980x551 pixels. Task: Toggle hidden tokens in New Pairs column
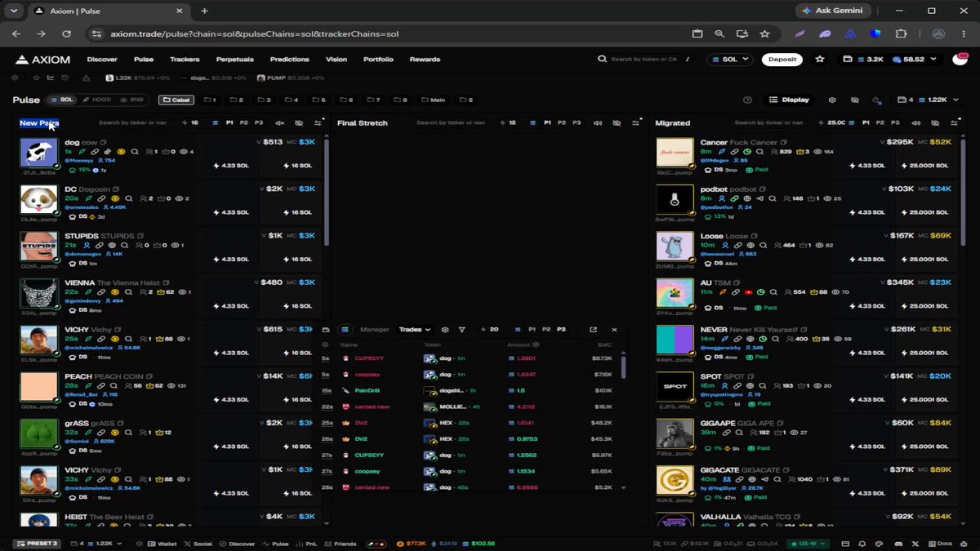pyautogui.click(x=299, y=122)
